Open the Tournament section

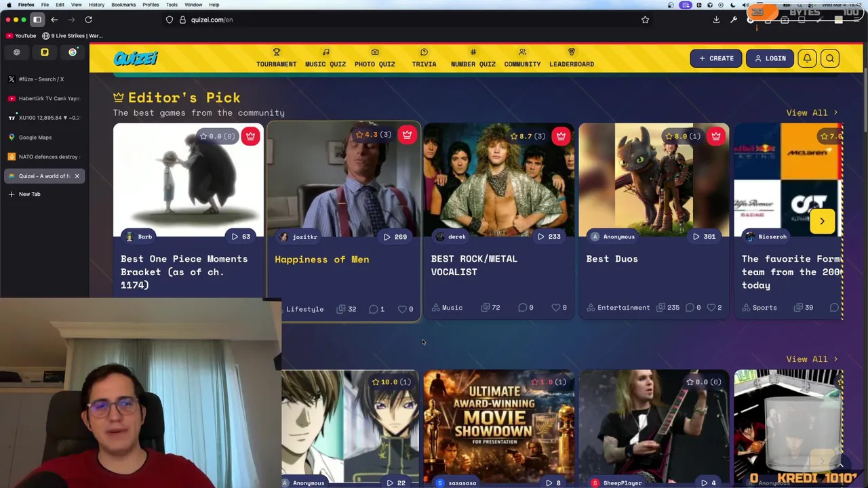(276, 58)
